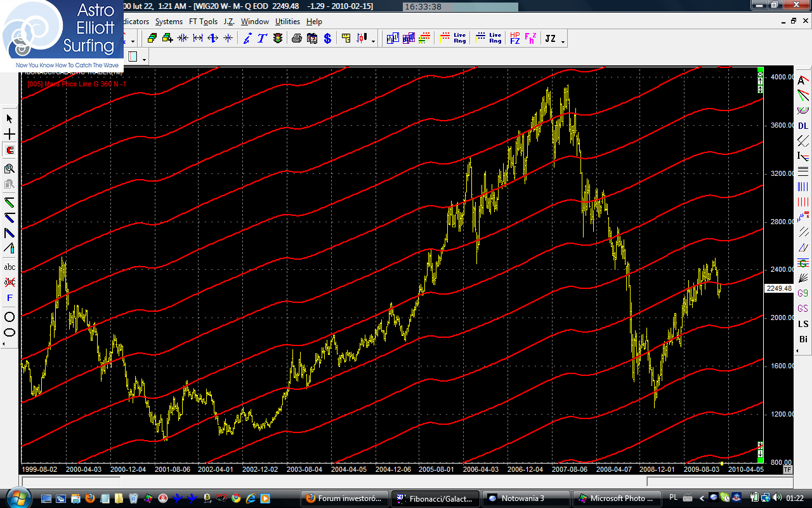The image size is (812, 508).
Task: Toggle the HP FZ toolbar button
Action: (x=514, y=39)
